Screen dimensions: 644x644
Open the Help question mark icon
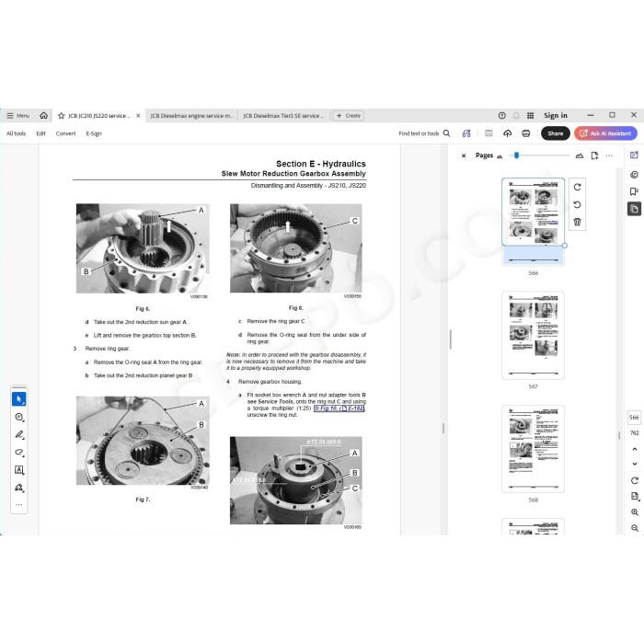502,116
